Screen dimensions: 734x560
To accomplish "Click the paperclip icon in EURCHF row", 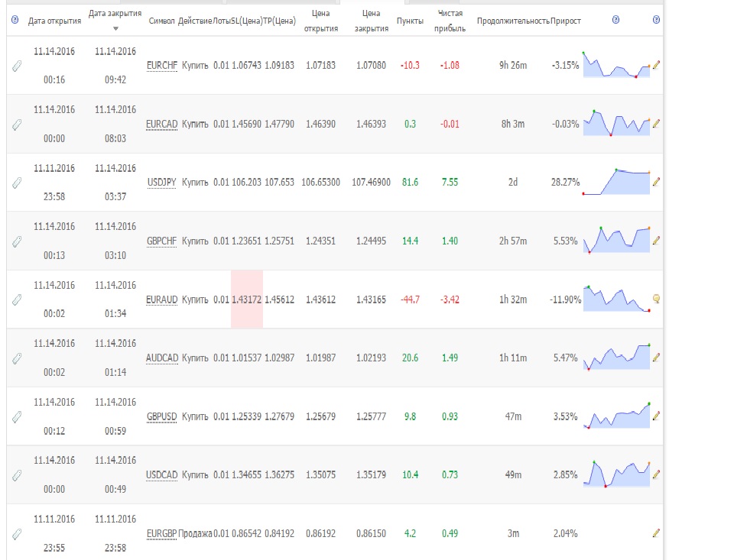I will [x=16, y=66].
